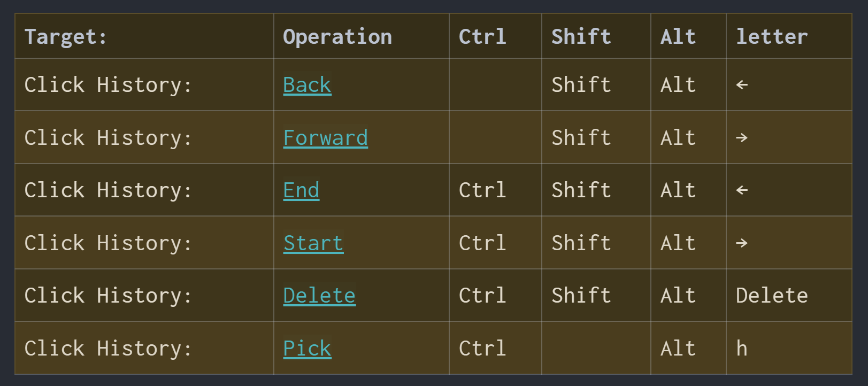This screenshot has width=868, height=386.
Task: Click the left arrow in Back row
Action: 742,85
